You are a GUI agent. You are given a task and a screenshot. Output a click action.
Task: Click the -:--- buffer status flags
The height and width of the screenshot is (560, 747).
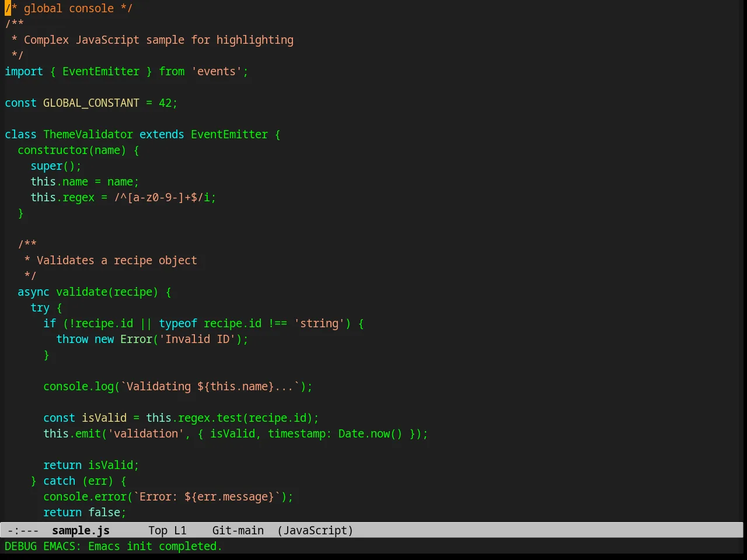[23, 530]
